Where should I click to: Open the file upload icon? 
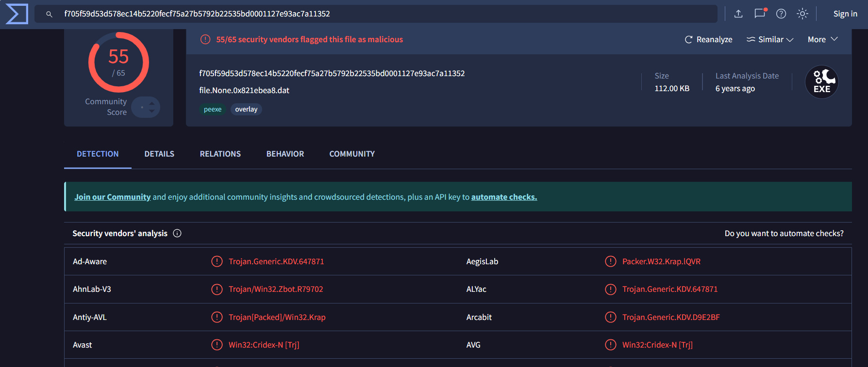coord(738,14)
